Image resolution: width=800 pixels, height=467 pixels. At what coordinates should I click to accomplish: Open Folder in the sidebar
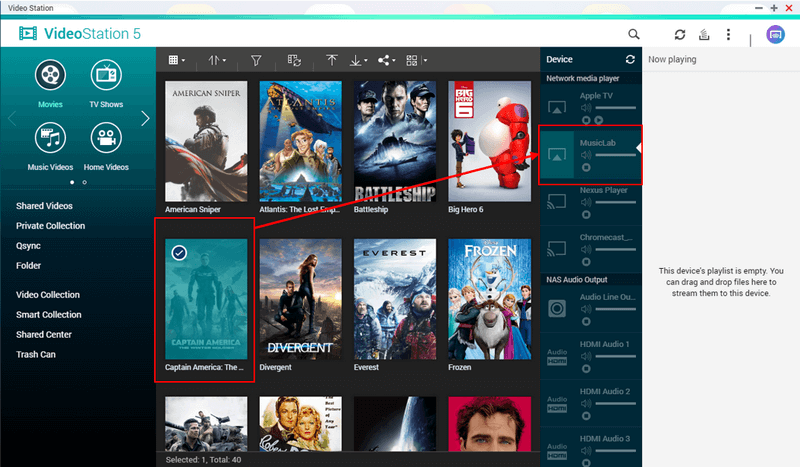point(29,265)
